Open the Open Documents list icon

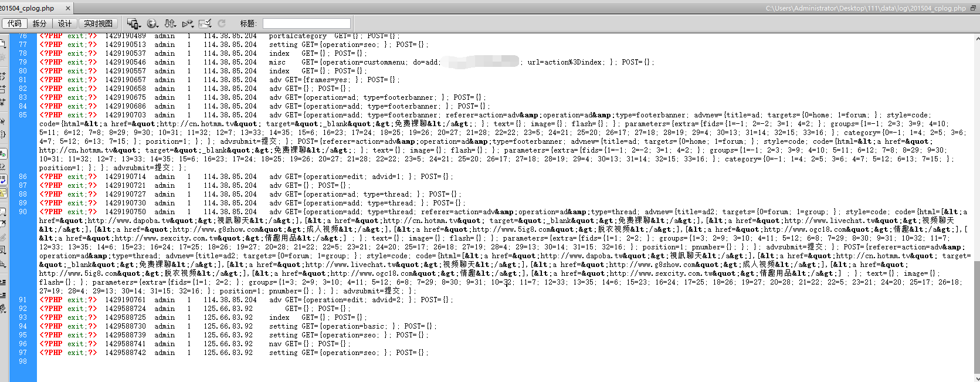click(2, 44)
